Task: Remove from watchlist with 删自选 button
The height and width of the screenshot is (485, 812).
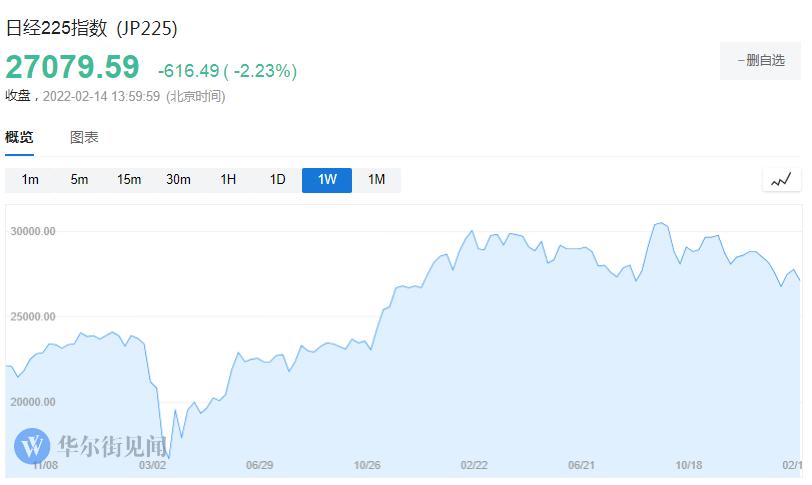Action: tap(760, 61)
